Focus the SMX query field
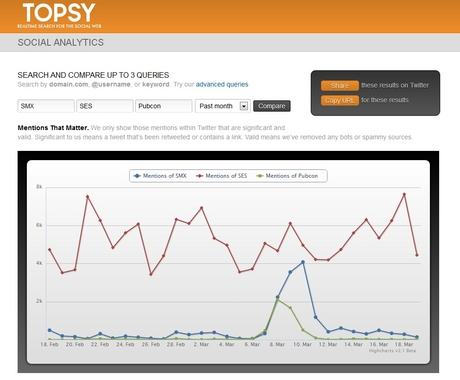 (x=46, y=106)
